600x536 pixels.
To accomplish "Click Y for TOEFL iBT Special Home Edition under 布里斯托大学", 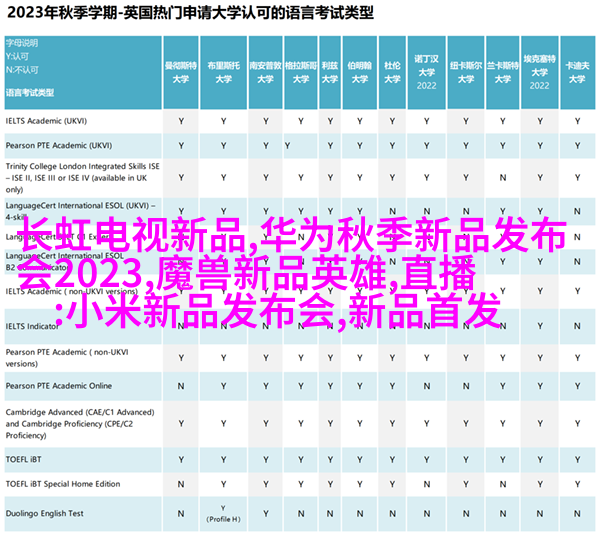I will click(223, 484).
